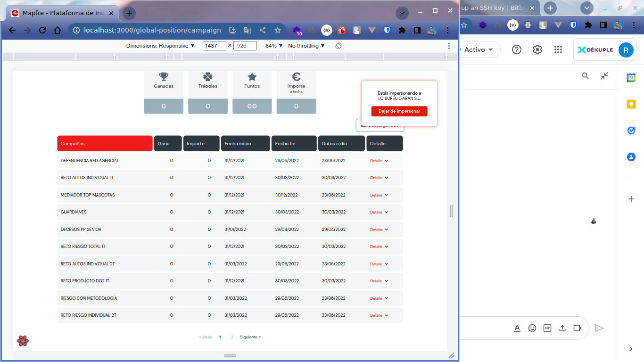Open Google Tasks from the side panel

point(631,131)
